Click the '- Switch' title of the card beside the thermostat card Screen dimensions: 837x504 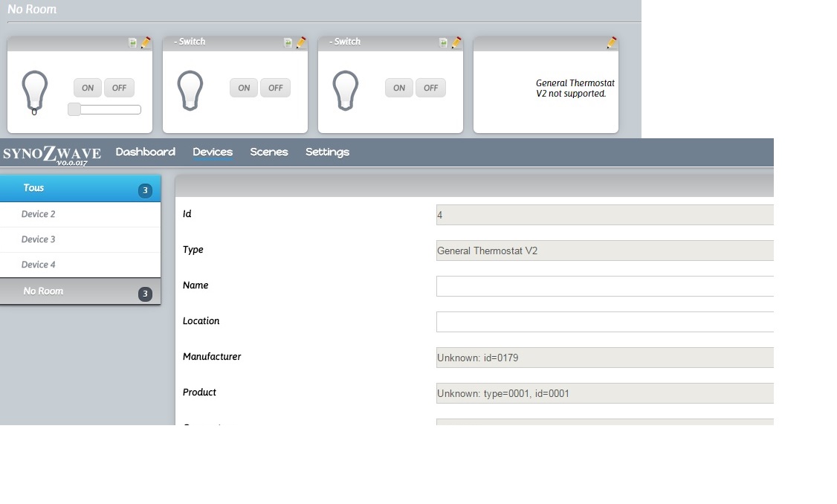pyautogui.click(x=345, y=42)
